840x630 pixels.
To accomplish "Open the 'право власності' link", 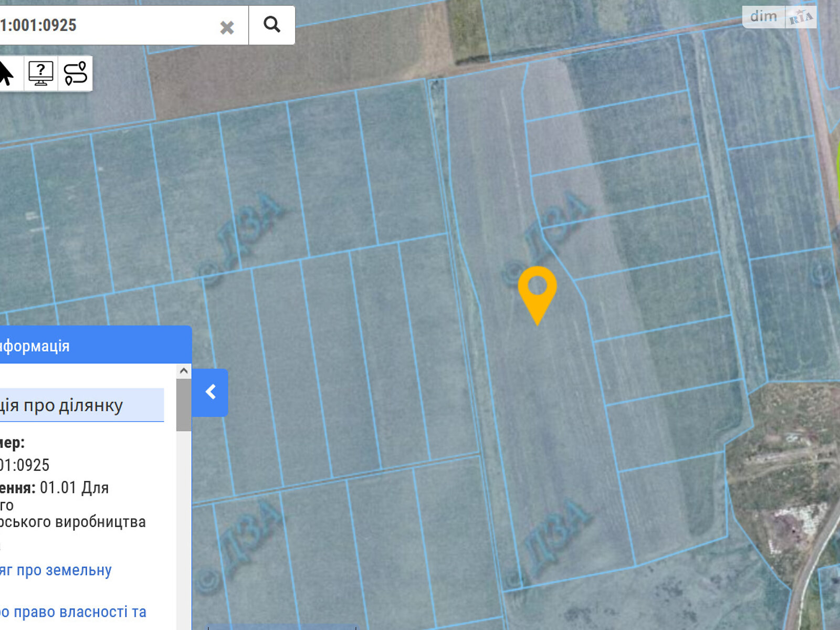I will 73,612.
